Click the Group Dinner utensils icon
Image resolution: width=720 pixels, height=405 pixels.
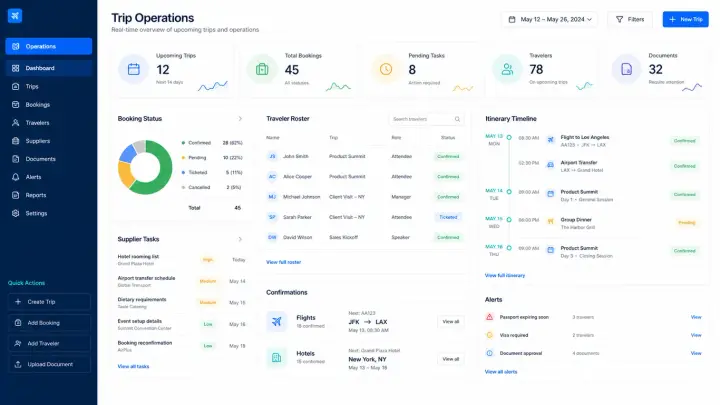(x=550, y=222)
